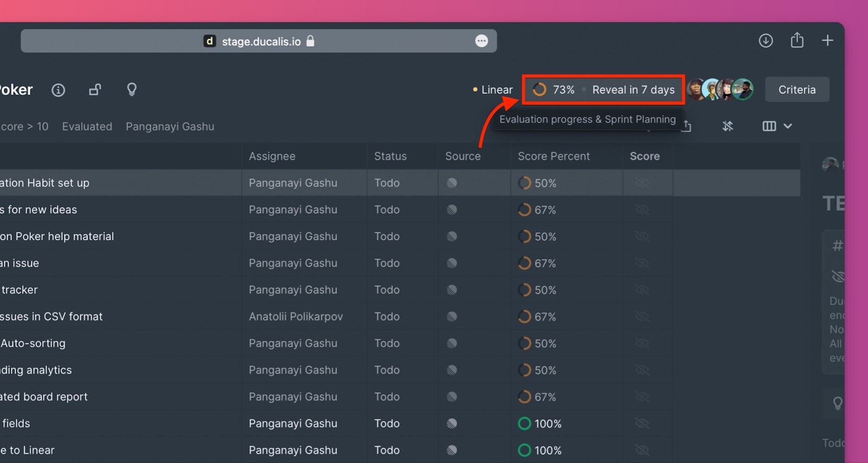Click the clear sorting icon above the table
Viewport: 868px width, 463px height.
click(x=727, y=126)
